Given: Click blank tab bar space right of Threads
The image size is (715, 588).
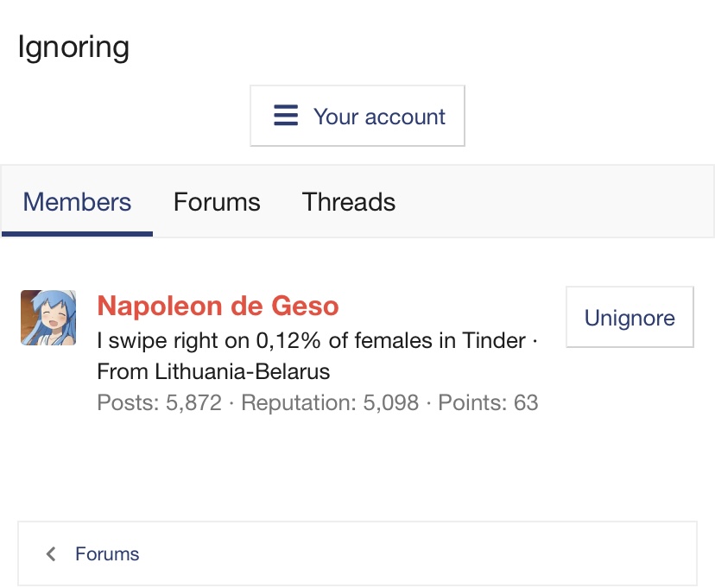Looking at the screenshot, I should click(553, 202).
